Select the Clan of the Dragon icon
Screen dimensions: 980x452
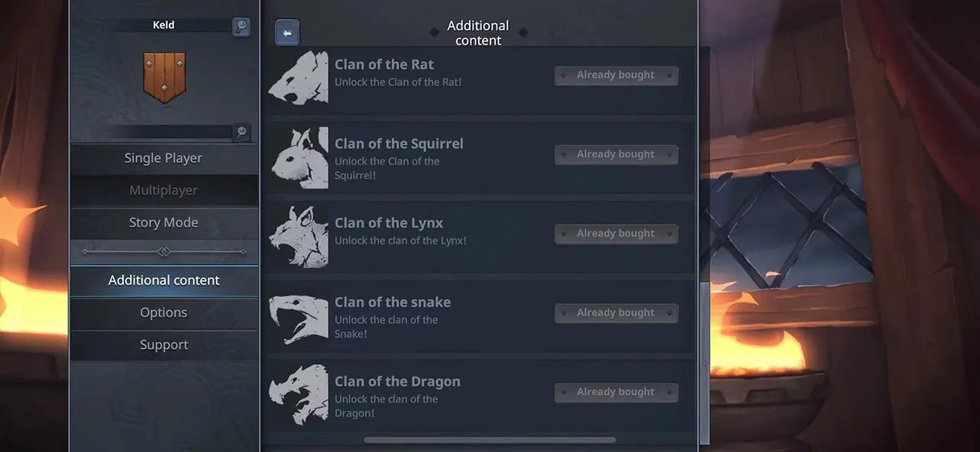299,395
